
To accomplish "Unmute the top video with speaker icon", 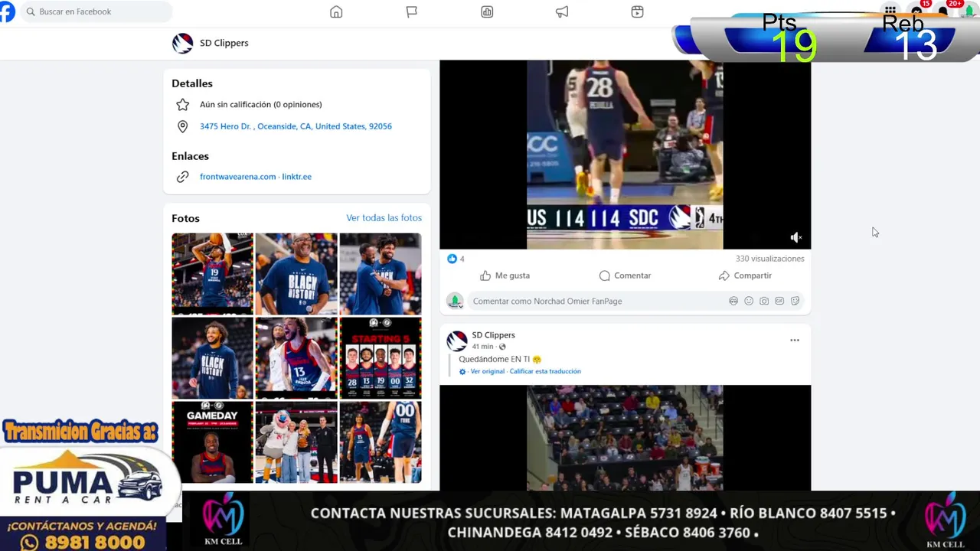I will pos(795,238).
